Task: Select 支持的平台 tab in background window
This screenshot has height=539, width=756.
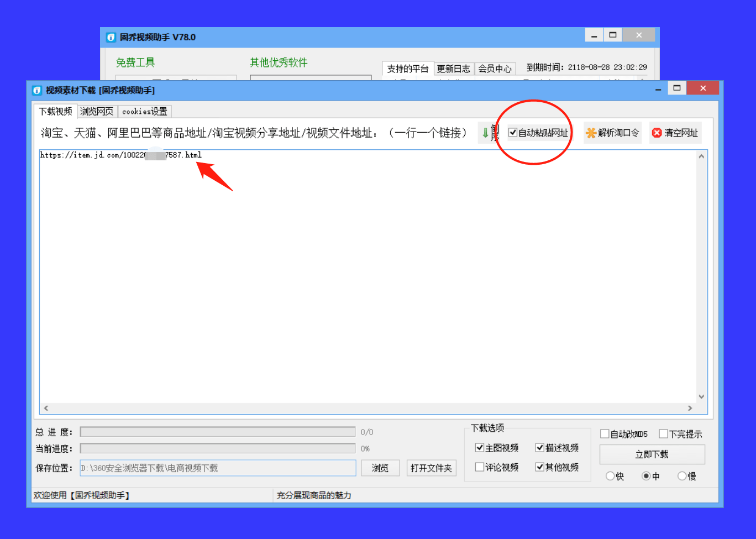Action: (408, 69)
